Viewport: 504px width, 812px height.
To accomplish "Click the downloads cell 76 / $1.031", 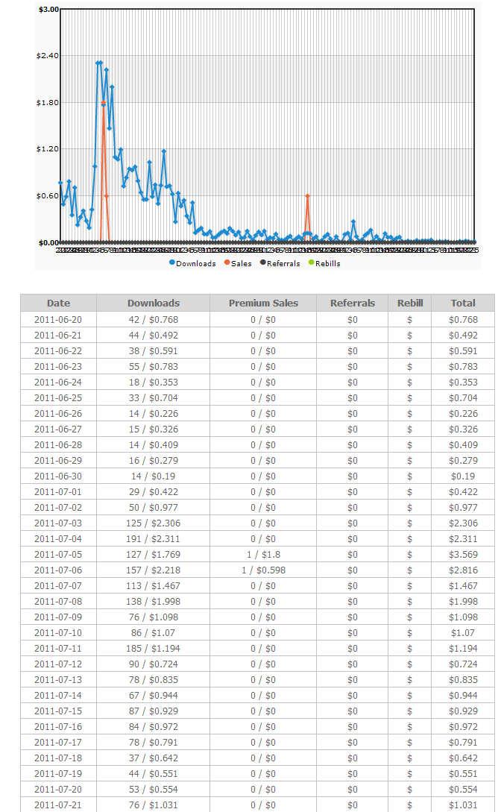I will click(x=154, y=805).
